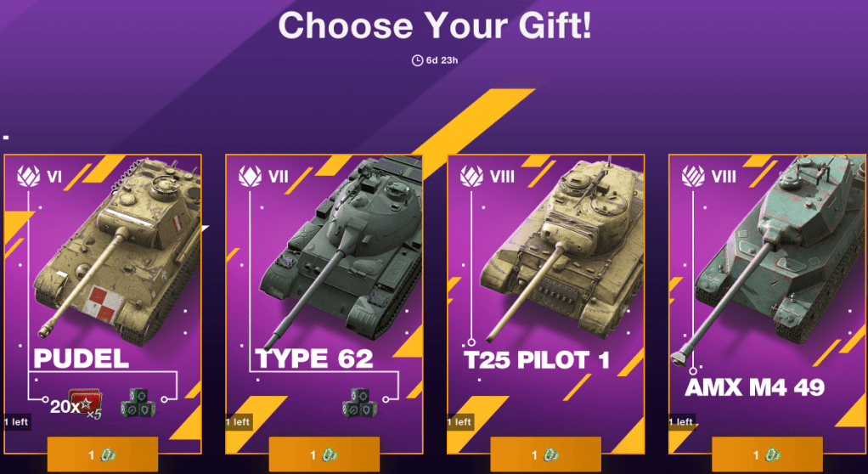Image resolution: width=868 pixels, height=474 pixels.
Task: Click the TYPE 62 name label
Action: 314,358
